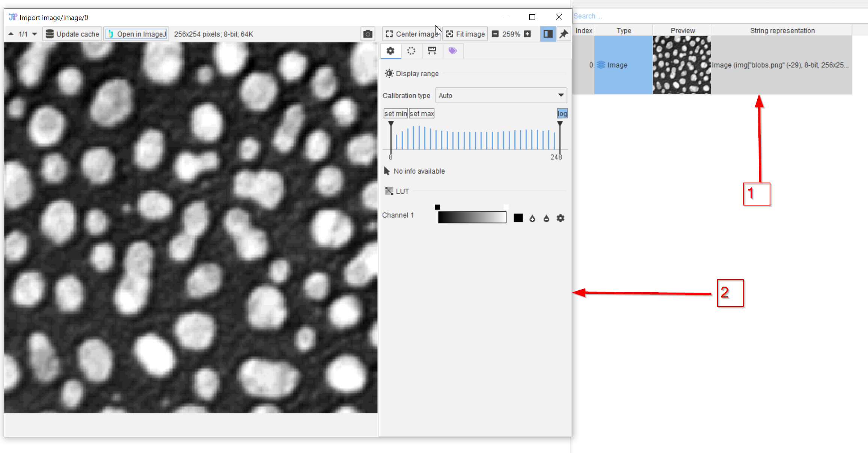Viewport: 868px width, 453px height.
Task: Click the Fit image button
Action: 465,34
